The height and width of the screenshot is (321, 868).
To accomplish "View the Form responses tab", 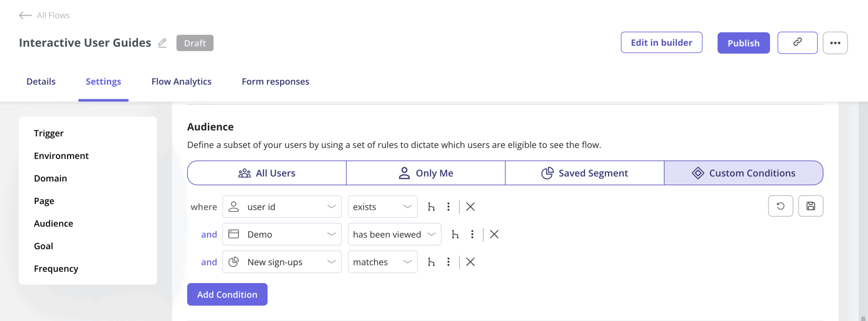I will (x=275, y=82).
